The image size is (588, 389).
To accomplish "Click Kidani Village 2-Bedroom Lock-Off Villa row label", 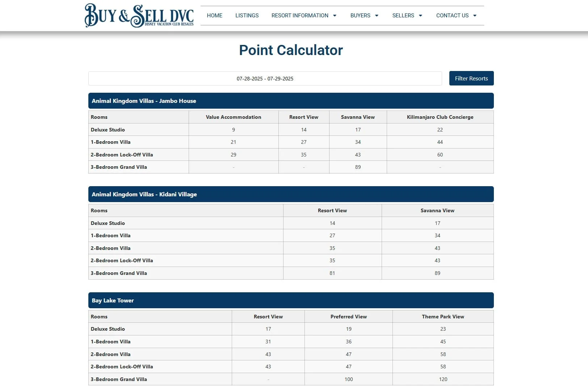I will tap(122, 260).
